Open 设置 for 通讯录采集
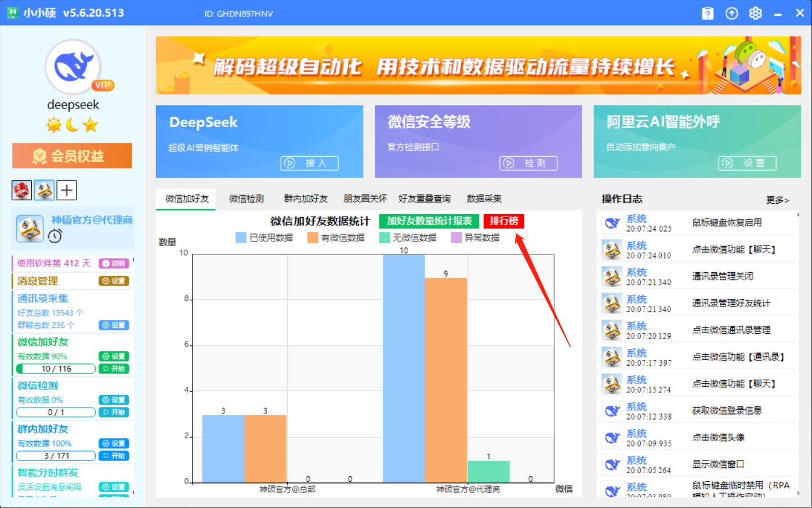Screen dimensions: 812x508 click(x=114, y=325)
